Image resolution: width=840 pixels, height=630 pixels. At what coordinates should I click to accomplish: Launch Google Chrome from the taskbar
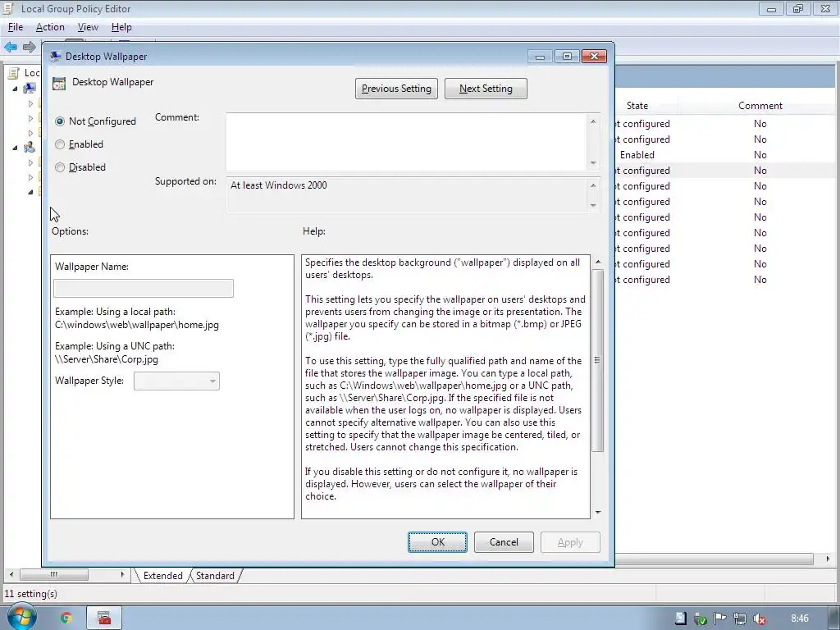[x=66, y=619]
